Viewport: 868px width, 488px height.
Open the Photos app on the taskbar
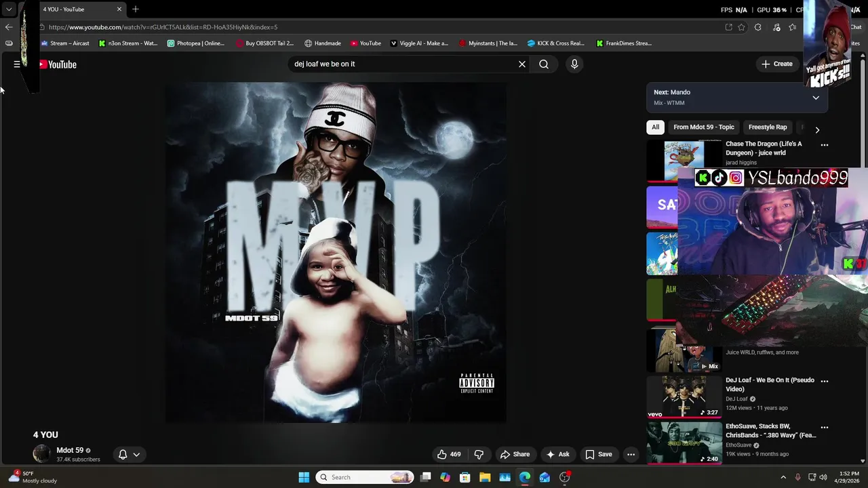(x=505, y=477)
